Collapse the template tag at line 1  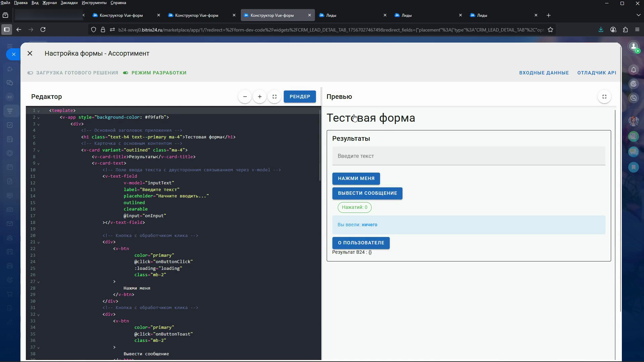pyautogui.click(x=39, y=111)
